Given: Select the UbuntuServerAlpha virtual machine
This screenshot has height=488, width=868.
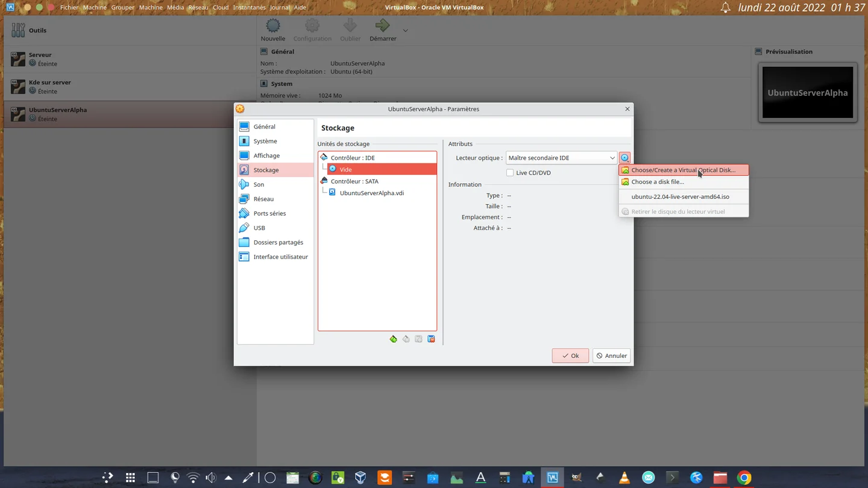Looking at the screenshot, I should (130, 114).
